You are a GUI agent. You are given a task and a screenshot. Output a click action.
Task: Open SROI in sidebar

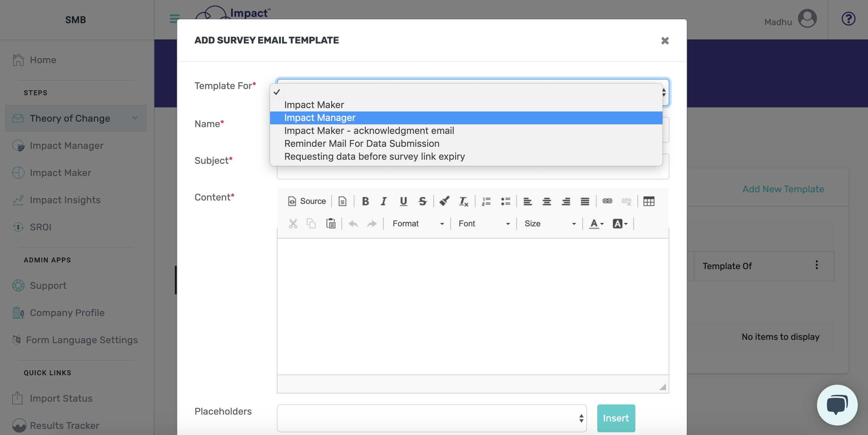tap(32, 227)
